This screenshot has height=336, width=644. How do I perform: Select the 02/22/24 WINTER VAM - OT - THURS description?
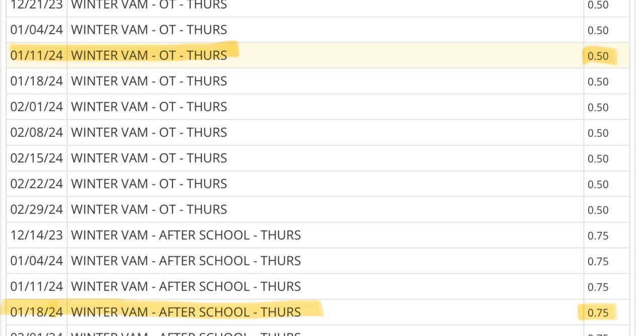click(149, 184)
